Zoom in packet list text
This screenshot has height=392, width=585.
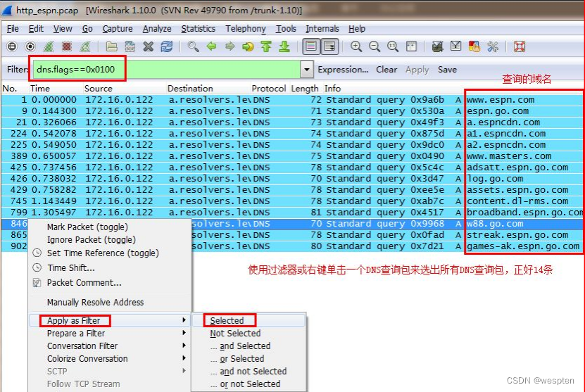(356, 46)
